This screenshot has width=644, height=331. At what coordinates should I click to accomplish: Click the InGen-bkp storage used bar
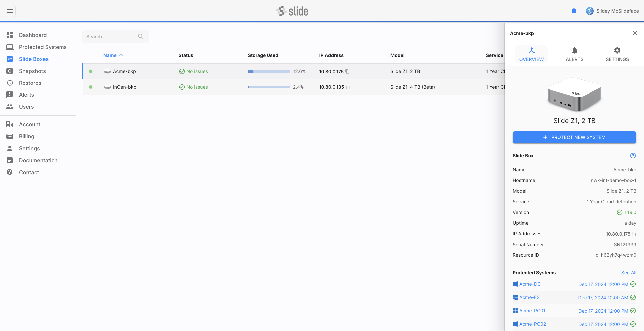tap(269, 87)
